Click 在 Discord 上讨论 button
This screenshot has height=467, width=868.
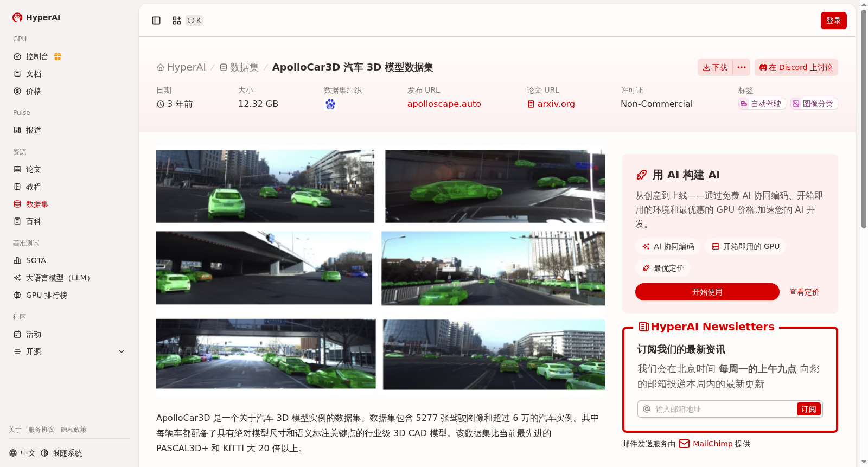pyautogui.click(x=796, y=67)
